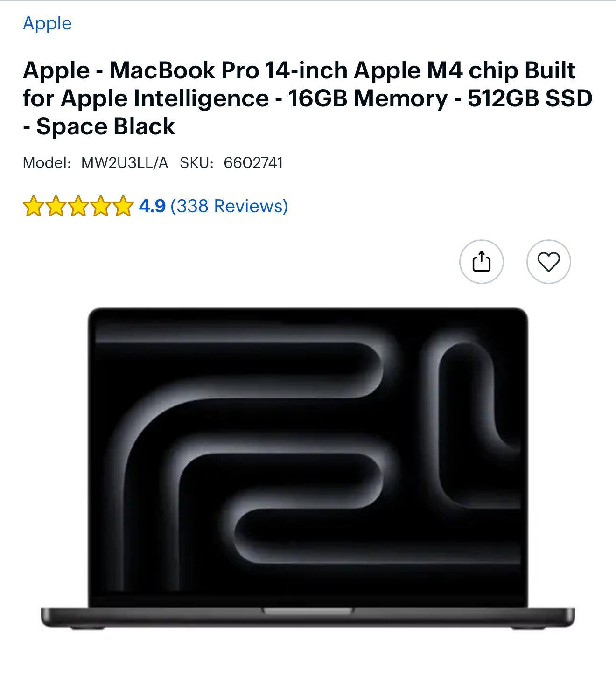Select the second rating star
The height and width of the screenshot is (684, 616).
[x=56, y=206]
